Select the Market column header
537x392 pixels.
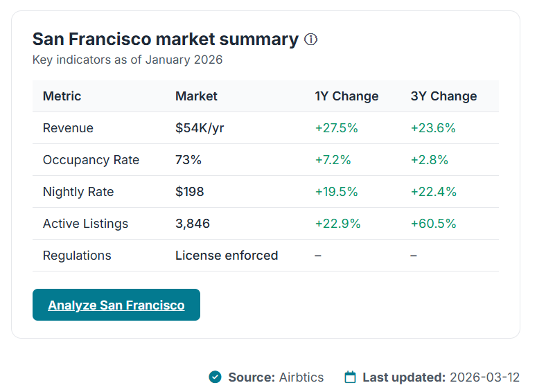coord(196,96)
